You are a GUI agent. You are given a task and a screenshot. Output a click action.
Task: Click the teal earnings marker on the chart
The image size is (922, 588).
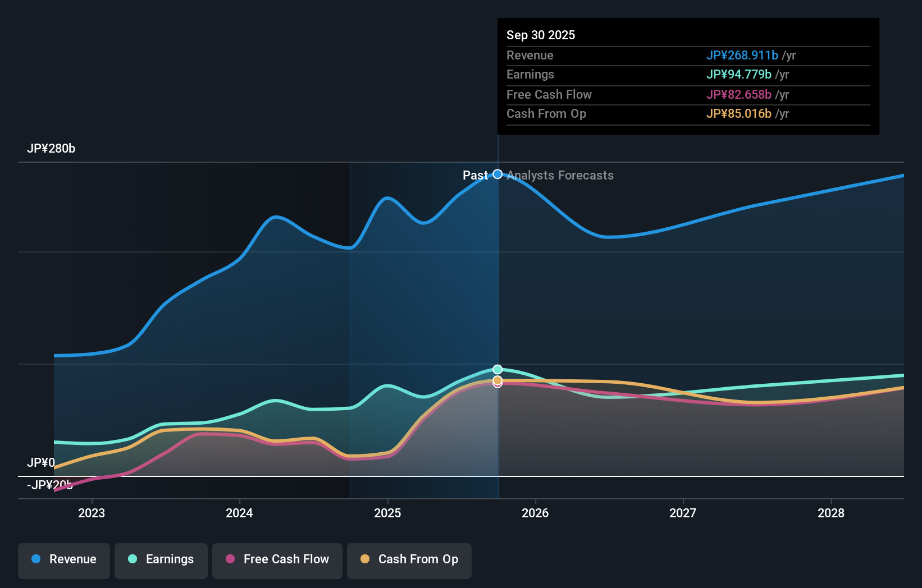(497, 369)
